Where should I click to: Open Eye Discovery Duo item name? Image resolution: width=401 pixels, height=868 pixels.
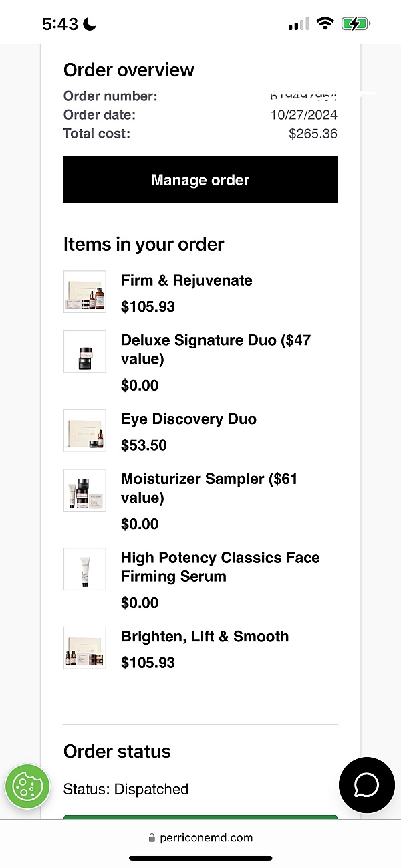188,419
